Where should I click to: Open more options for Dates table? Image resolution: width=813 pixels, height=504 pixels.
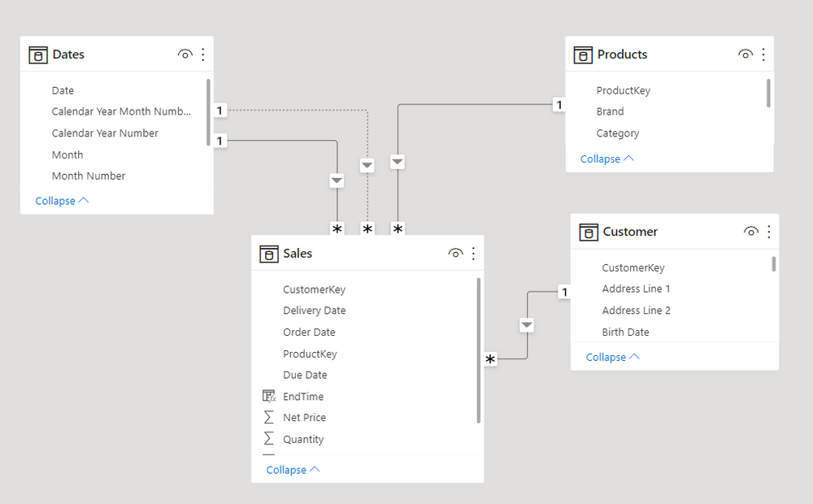(x=203, y=54)
